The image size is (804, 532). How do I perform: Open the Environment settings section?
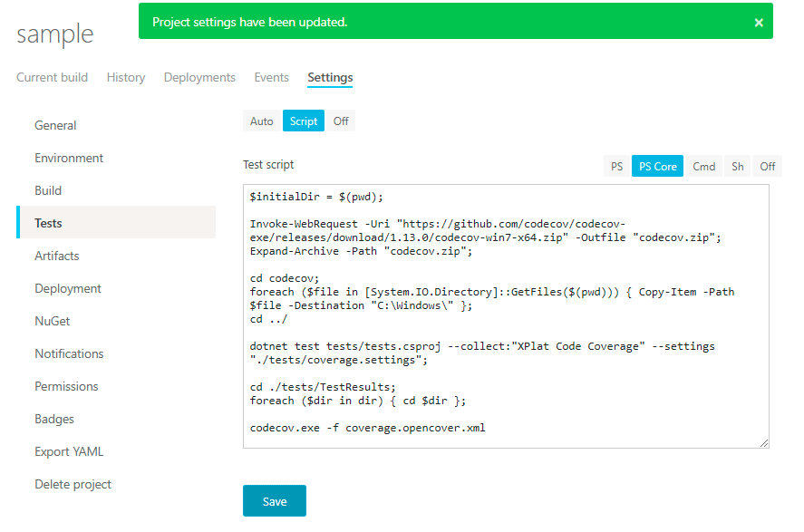click(68, 158)
